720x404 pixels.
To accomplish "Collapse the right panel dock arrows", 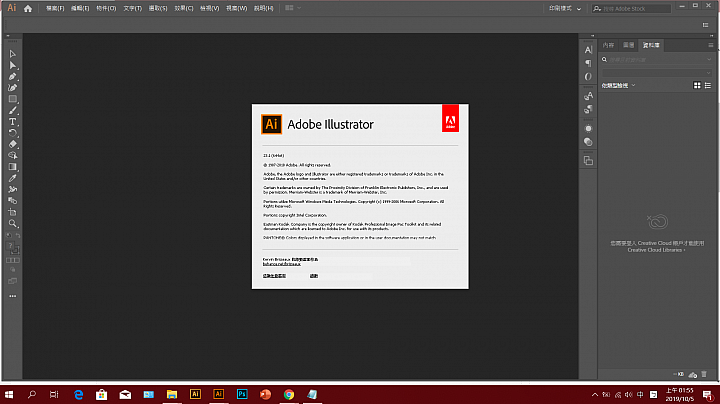I will 712,36.
